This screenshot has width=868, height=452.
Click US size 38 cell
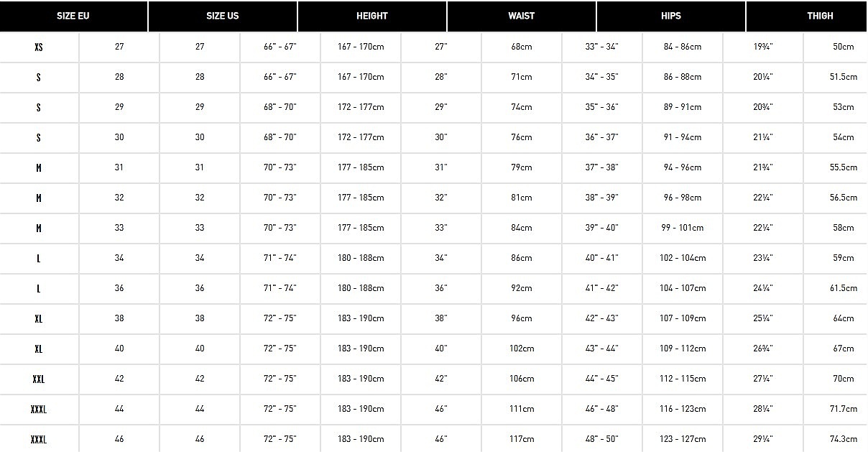point(200,318)
